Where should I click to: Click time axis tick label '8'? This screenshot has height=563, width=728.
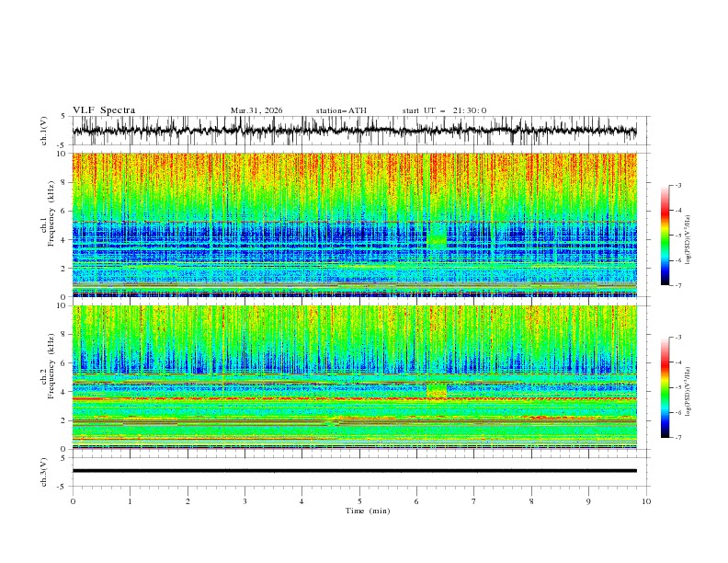[531, 501]
